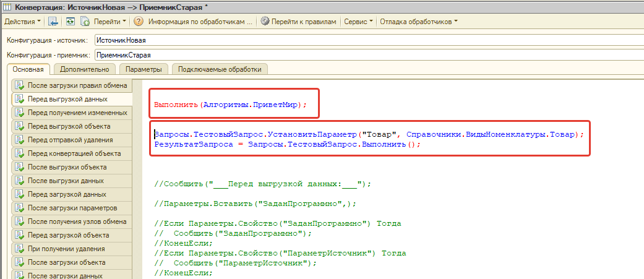The width and height of the screenshot is (644, 279).
Task: Open the Параметры tab
Action: (144, 69)
